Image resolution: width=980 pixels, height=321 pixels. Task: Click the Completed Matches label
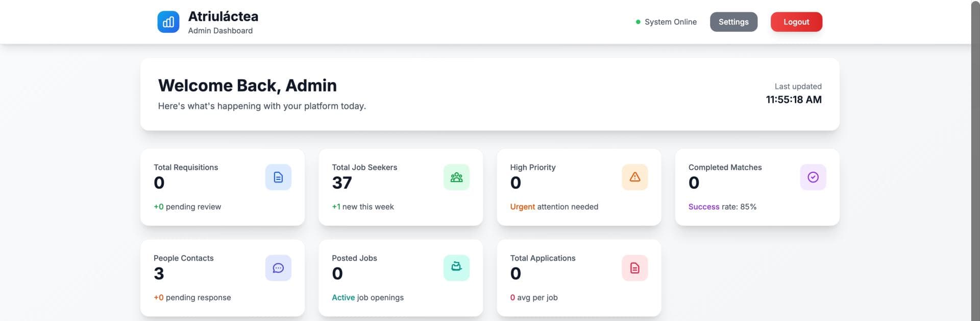(x=725, y=167)
